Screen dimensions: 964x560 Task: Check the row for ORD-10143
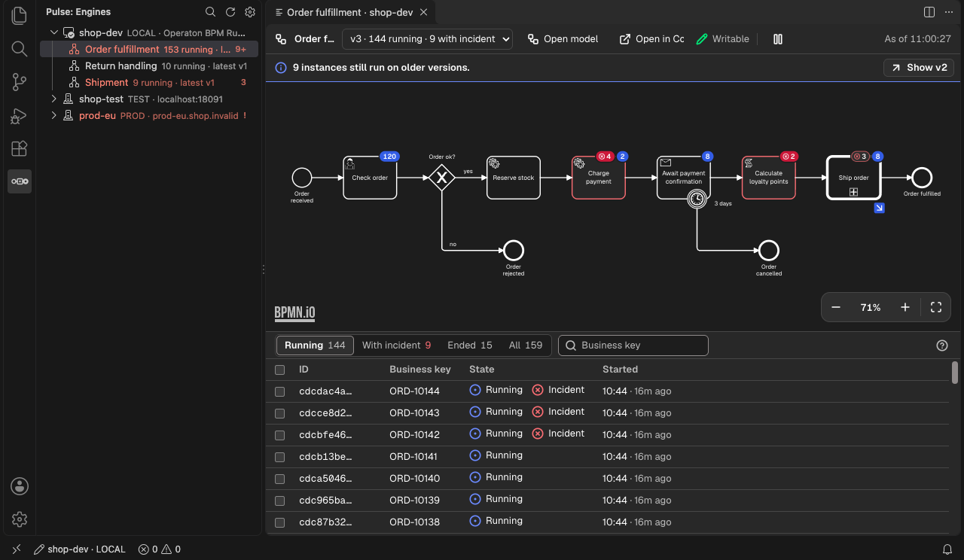click(x=280, y=413)
